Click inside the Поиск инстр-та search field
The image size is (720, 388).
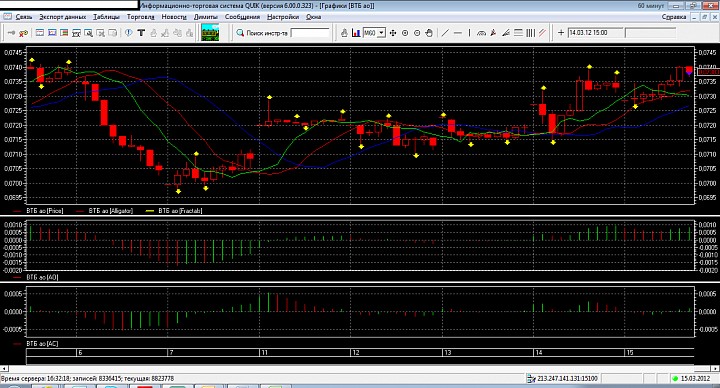tap(310, 33)
